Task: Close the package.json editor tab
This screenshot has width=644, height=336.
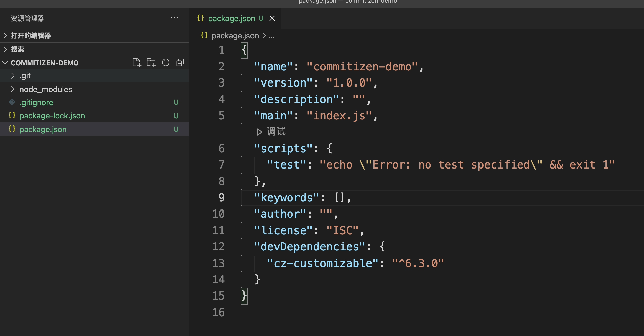Action: (x=272, y=18)
